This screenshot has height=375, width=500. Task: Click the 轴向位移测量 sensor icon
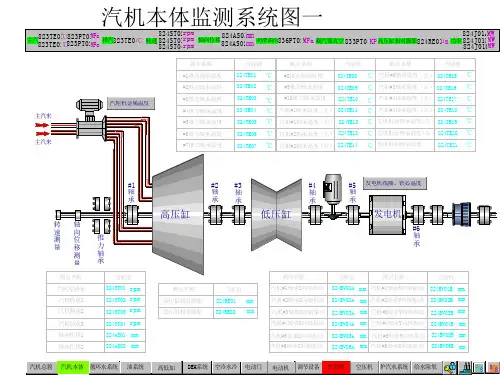click(x=78, y=214)
